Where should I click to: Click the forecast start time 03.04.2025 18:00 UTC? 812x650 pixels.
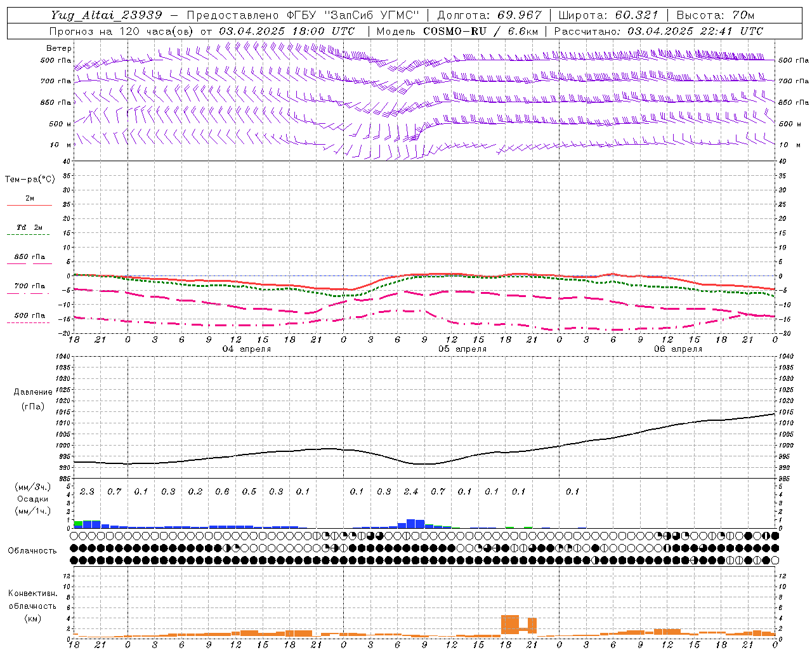point(287,31)
